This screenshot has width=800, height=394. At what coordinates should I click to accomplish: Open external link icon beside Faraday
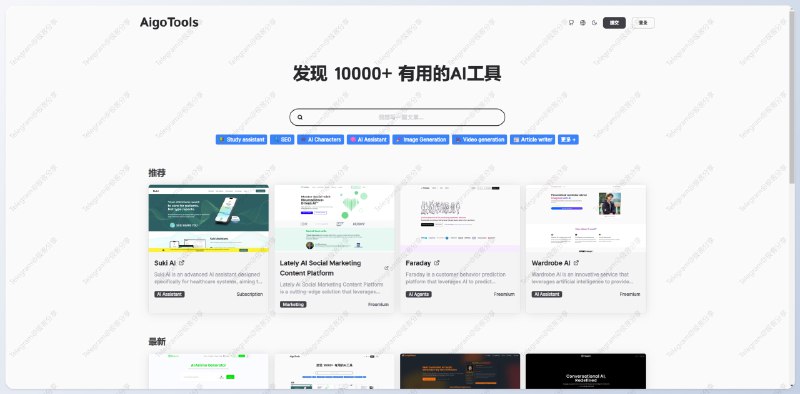click(437, 263)
